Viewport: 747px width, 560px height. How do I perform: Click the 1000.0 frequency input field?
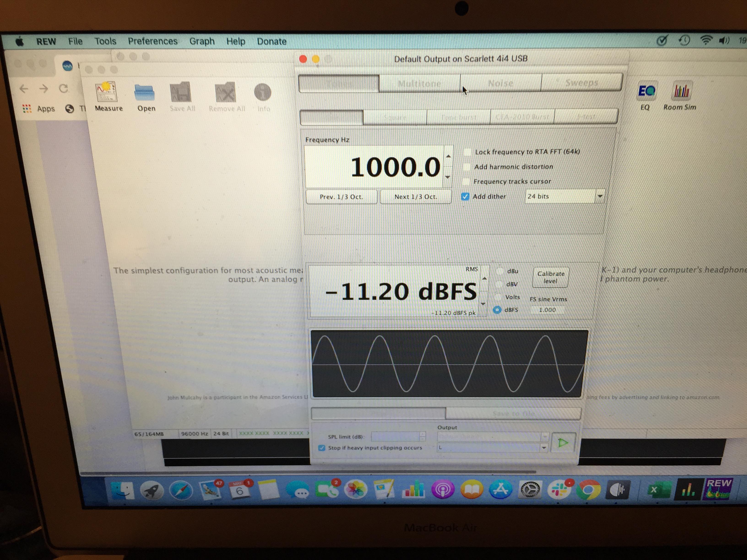[x=374, y=167]
